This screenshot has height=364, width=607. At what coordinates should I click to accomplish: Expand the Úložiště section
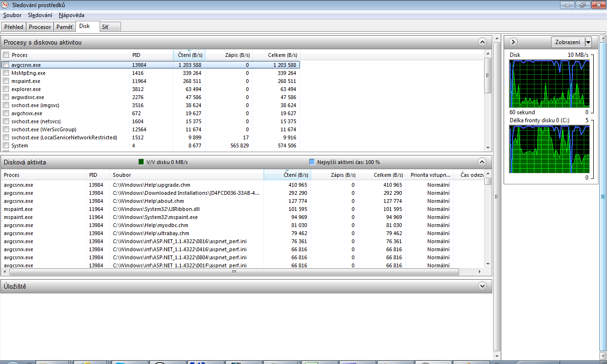(482, 286)
